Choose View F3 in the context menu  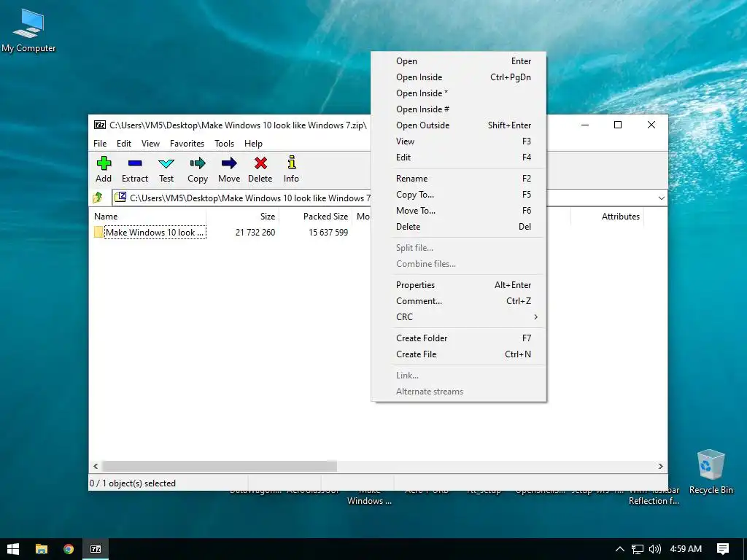458,141
